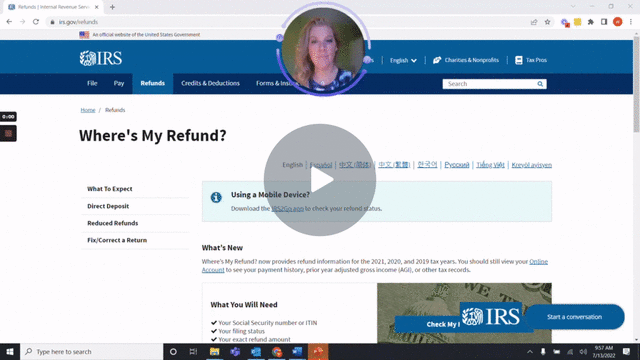Click the red stop recording button
This screenshot has width=640, height=360.
click(x=8, y=133)
